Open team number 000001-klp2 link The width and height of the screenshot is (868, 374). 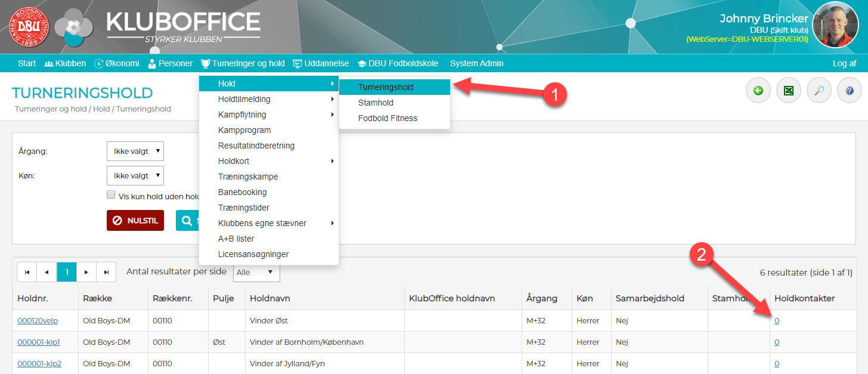pos(39,364)
